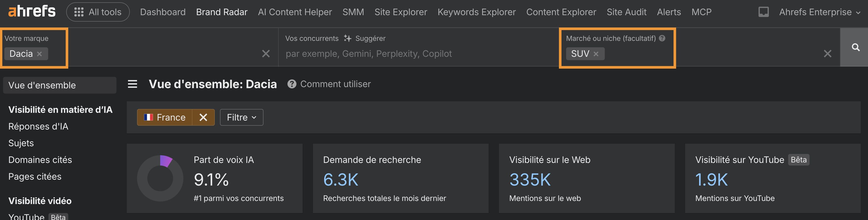This screenshot has width=868, height=220.
Task: Click the Ahrefs logo
Action: click(x=32, y=12)
